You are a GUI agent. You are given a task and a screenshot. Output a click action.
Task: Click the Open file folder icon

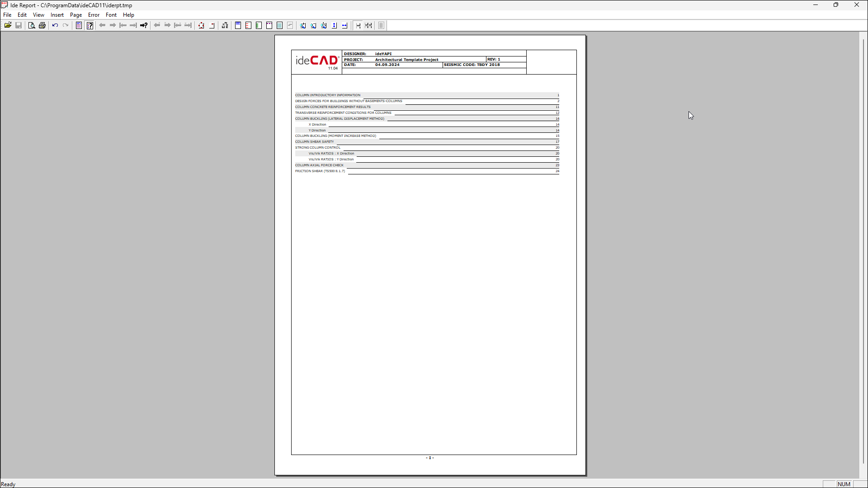(8, 25)
